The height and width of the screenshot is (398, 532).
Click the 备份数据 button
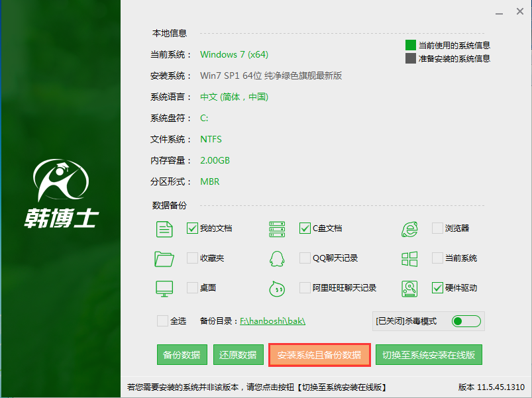point(182,354)
